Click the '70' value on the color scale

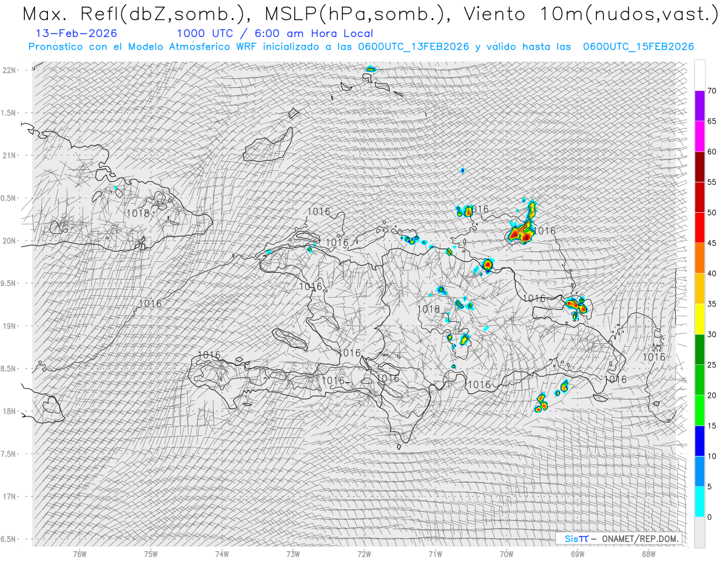click(x=712, y=91)
